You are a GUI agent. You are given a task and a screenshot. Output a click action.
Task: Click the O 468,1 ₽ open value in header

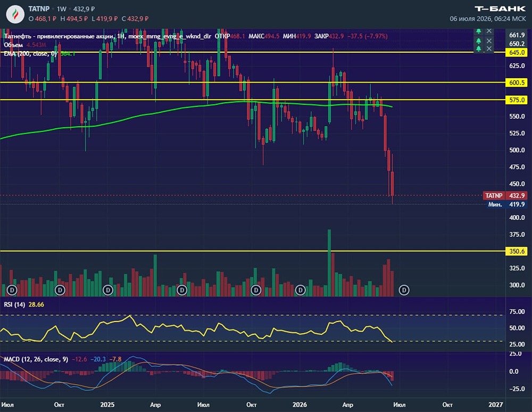[43, 19]
